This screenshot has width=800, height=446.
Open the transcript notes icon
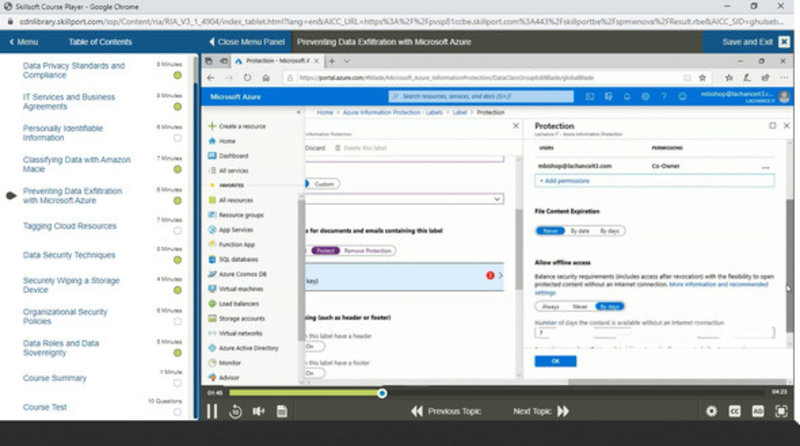(282, 411)
